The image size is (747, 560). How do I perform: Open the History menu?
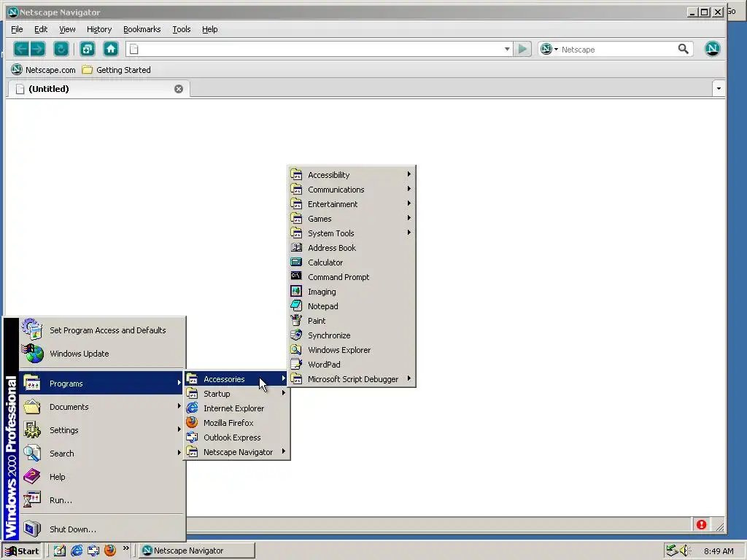(x=99, y=29)
